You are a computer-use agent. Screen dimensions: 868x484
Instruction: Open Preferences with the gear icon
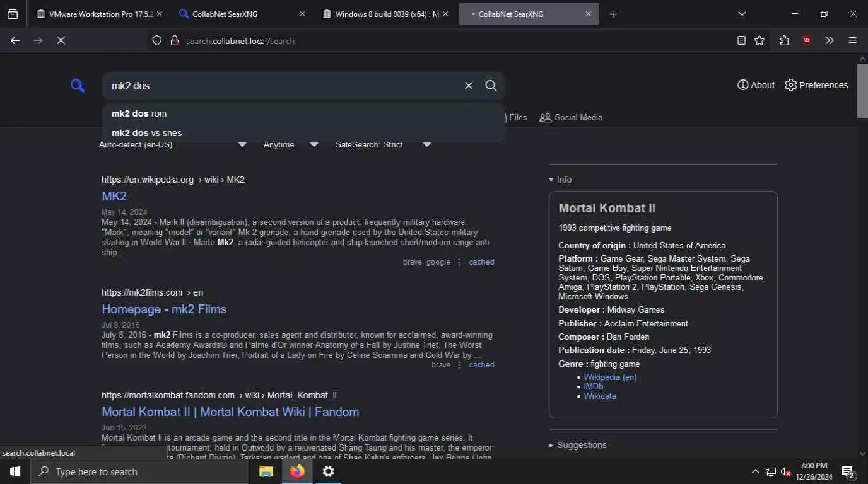(x=816, y=85)
